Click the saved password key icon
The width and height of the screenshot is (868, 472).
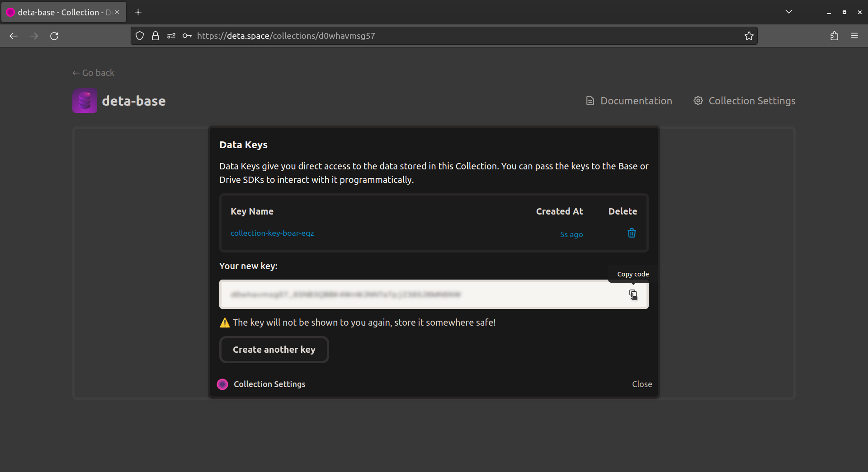[x=187, y=36]
